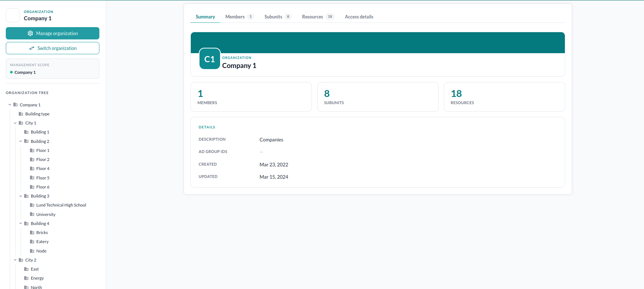Click the icon beside Building 2
This screenshot has height=289, width=644.
point(26,141)
